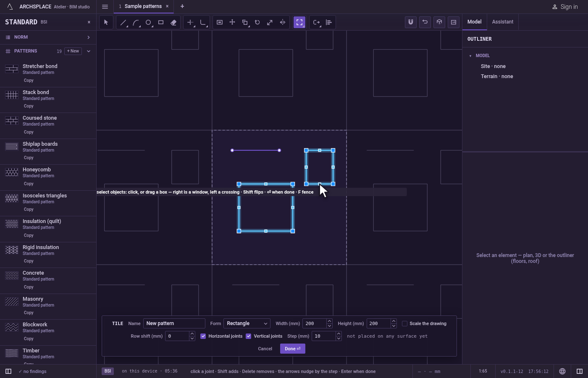Increase the Row shift (mm) value
Viewport: 588px width, 378px height.
tap(192, 334)
